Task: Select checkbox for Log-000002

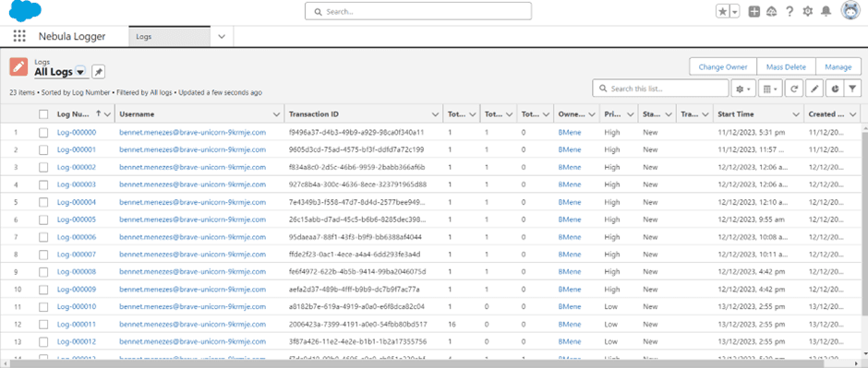Action: point(43,167)
